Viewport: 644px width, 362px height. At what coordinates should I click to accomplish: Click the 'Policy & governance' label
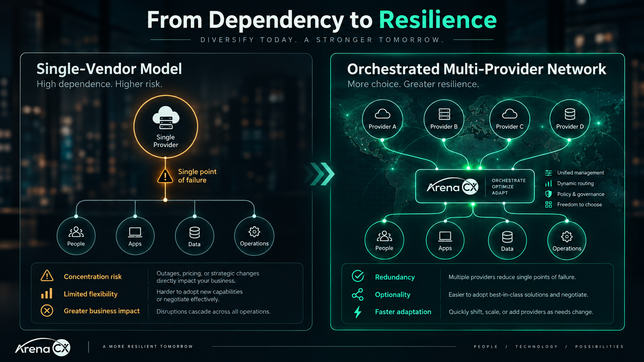pyautogui.click(x=581, y=194)
